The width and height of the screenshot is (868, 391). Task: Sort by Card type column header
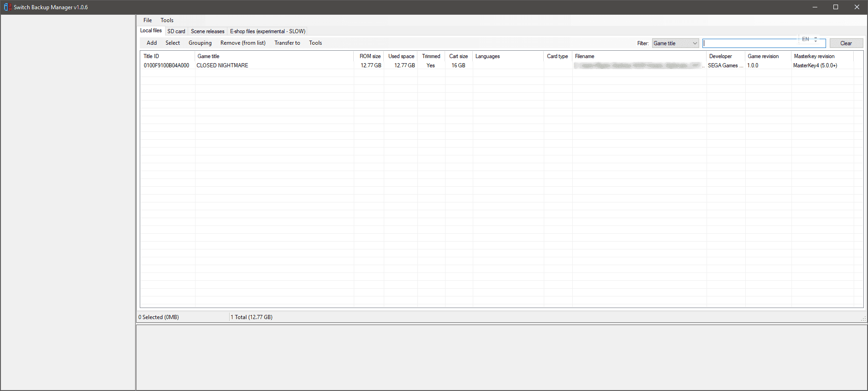click(558, 56)
